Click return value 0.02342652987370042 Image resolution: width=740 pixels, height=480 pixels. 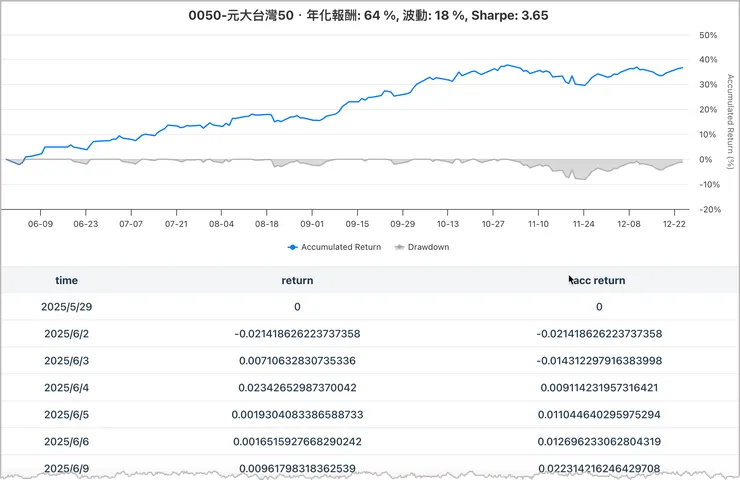(297, 387)
